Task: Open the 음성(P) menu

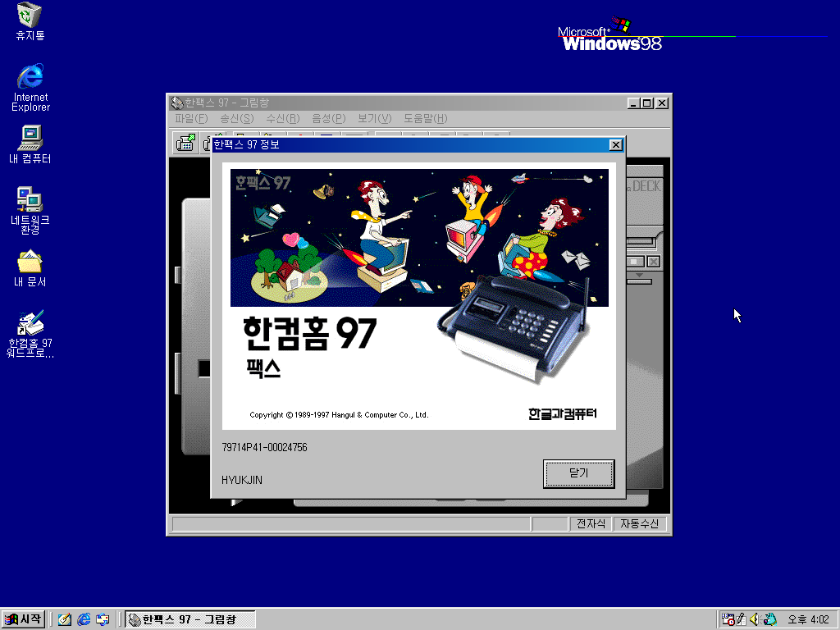Action: coord(329,118)
